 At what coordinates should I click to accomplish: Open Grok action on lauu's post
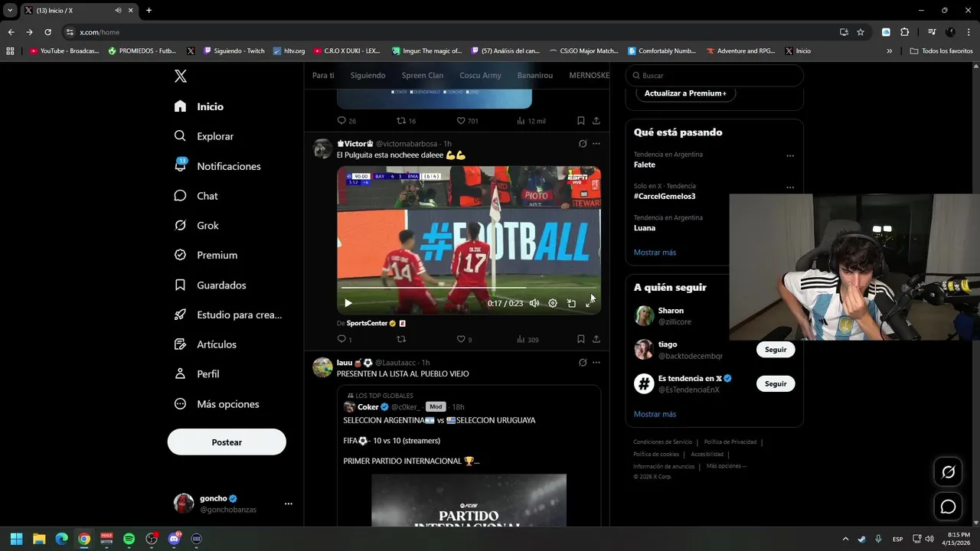coord(583,363)
